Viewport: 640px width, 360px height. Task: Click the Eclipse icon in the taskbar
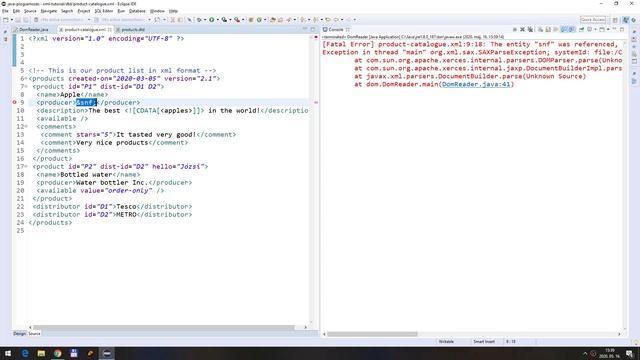click(x=107, y=353)
